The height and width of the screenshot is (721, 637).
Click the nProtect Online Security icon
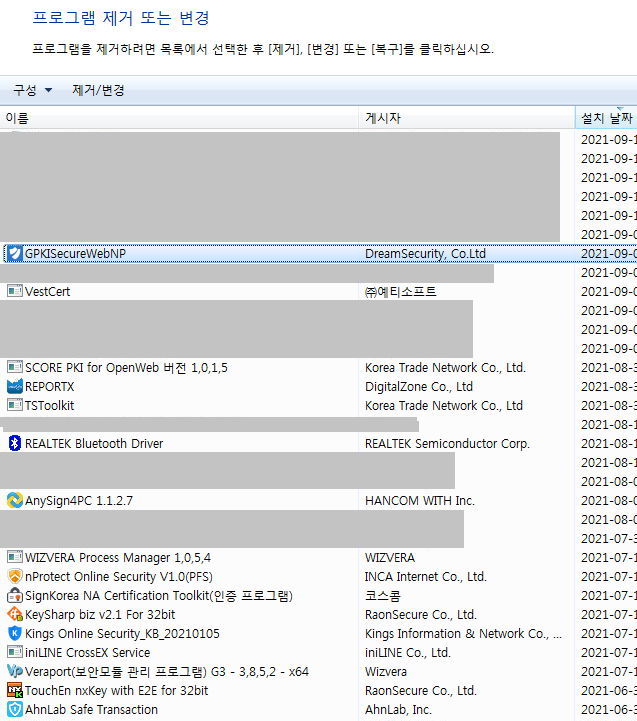point(15,576)
